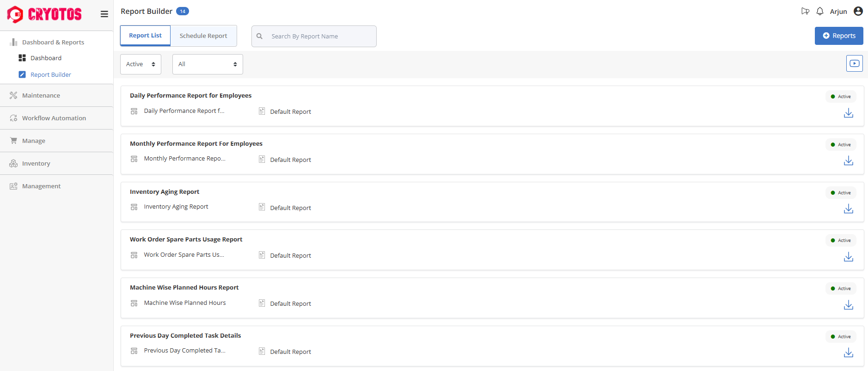Click Default Report in Daily Performance row
The height and width of the screenshot is (371, 868).
[290, 111]
